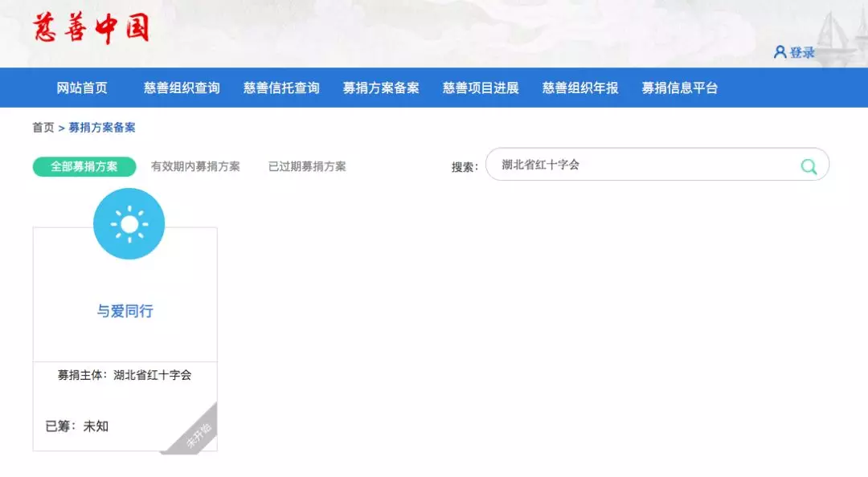Image resolution: width=868 pixels, height=477 pixels.
Task: Click 募捐方案备案 in the breadcrumb
Action: (102, 128)
